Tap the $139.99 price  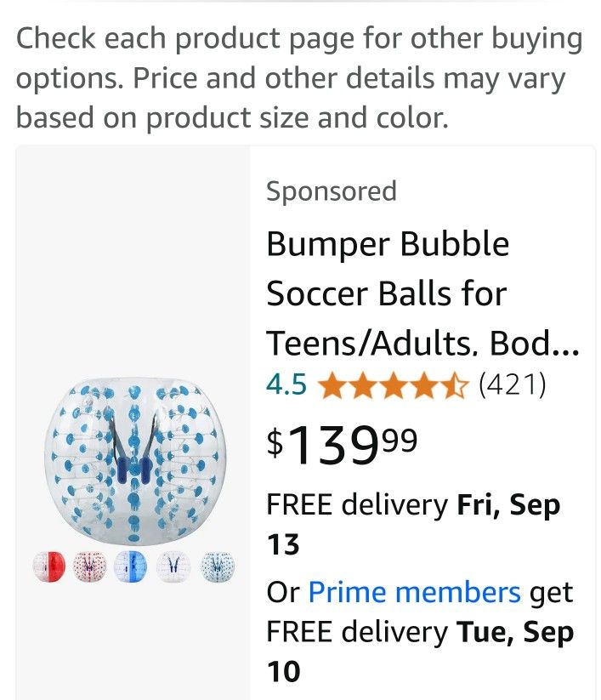(x=342, y=447)
